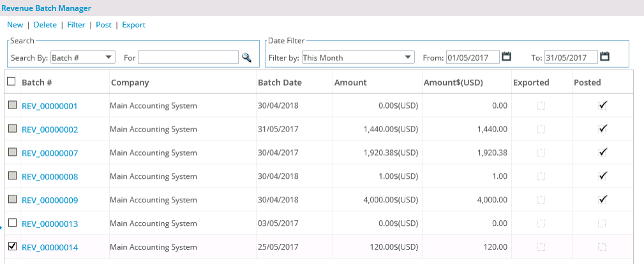Toggle the select-all checkbox in header
This screenshot has height=272, width=644.
coord(11,81)
